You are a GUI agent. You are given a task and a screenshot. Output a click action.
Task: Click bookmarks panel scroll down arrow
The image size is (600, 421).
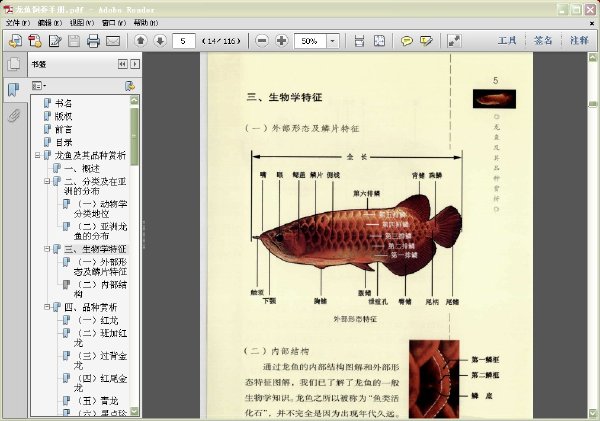(x=134, y=411)
